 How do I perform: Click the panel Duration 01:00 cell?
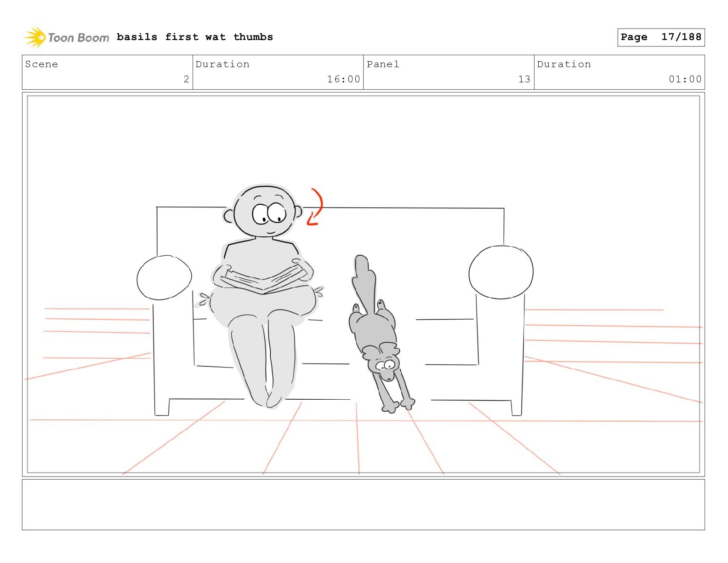pos(620,72)
